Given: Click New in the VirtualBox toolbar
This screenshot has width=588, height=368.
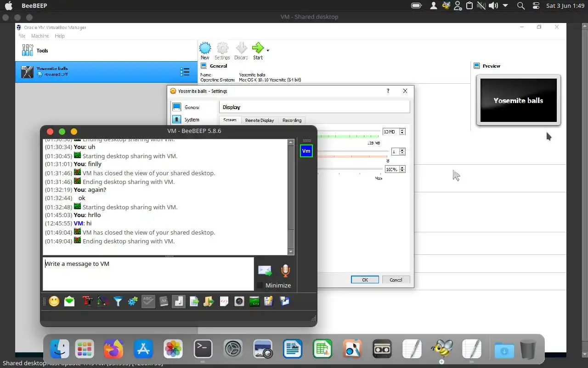Looking at the screenshot, I should [x=205, y=51].
